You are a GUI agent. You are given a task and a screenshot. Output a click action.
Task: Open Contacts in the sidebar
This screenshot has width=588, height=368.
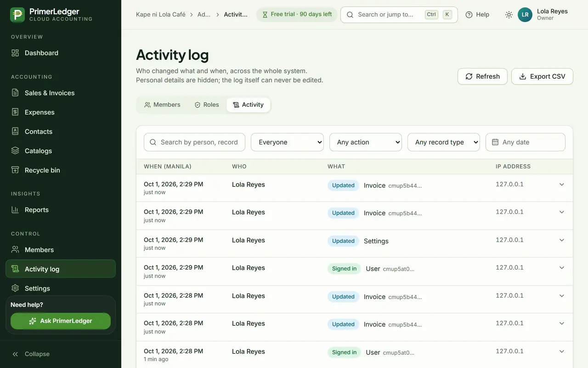coord(61,132)
